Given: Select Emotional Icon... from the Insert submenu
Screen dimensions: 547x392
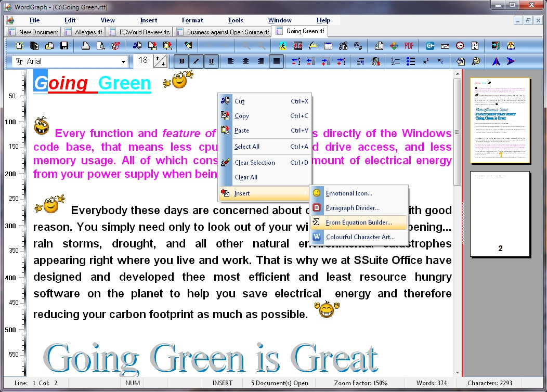Looking at the screenshot, I should pos(358,193).
